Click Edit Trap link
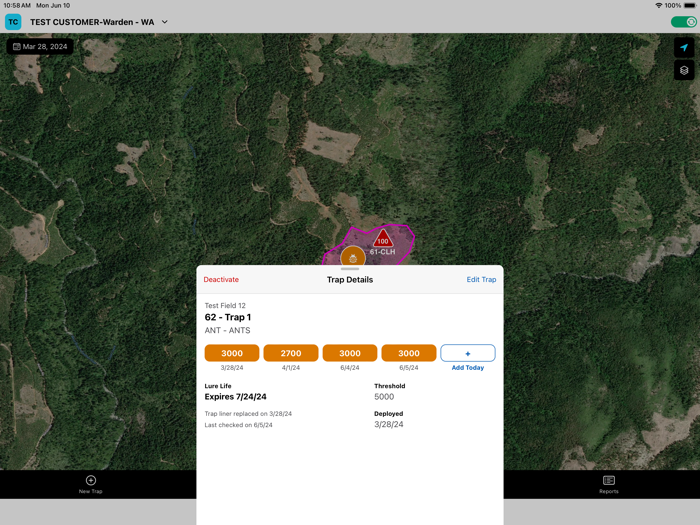700x525 pixels. coord(481,279)
